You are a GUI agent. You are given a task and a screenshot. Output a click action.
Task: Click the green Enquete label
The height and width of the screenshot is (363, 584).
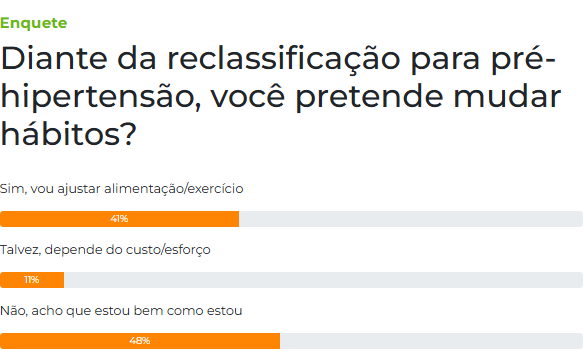[x=34, y=23]
